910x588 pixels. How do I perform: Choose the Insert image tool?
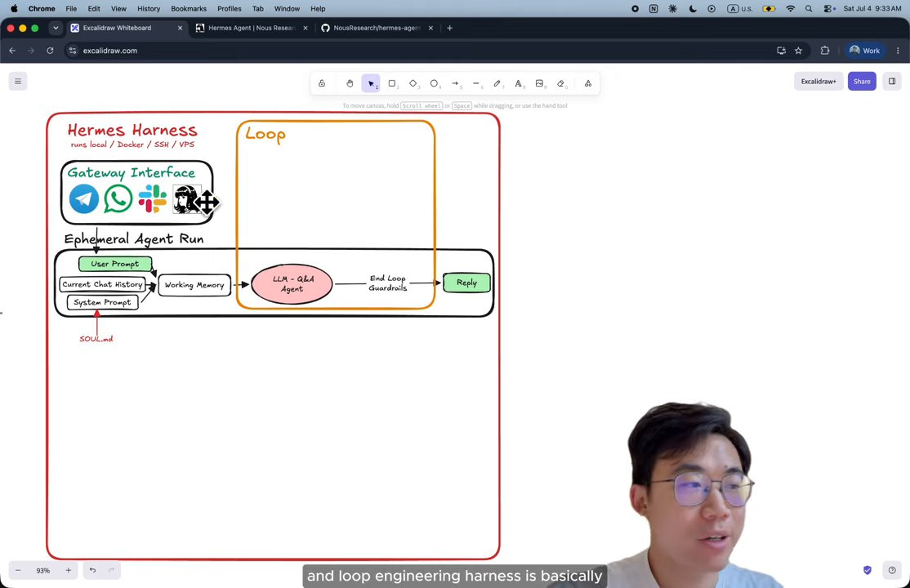[x=540, y=83]
